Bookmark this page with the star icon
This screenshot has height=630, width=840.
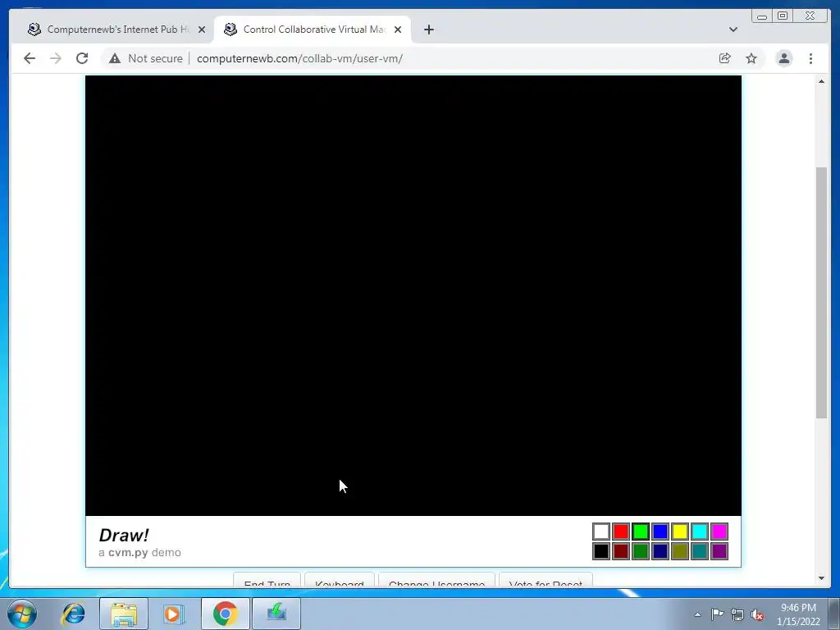tap(751, 58)
